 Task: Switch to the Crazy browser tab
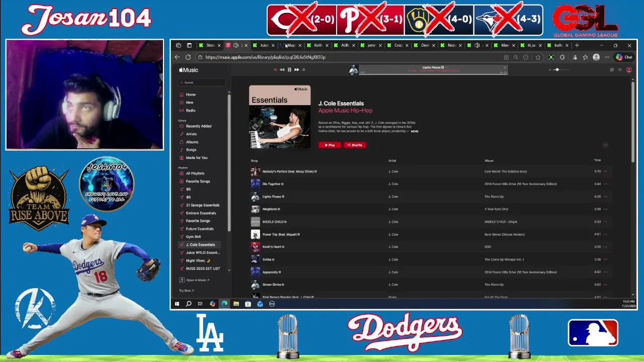pyautogui.click(x=398, y=45)
